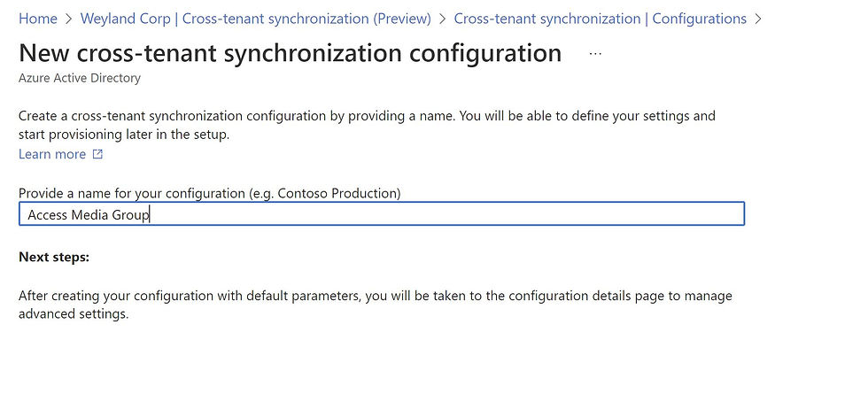Click the 'Access Media Group' text in field

click(x=89, y=214)
